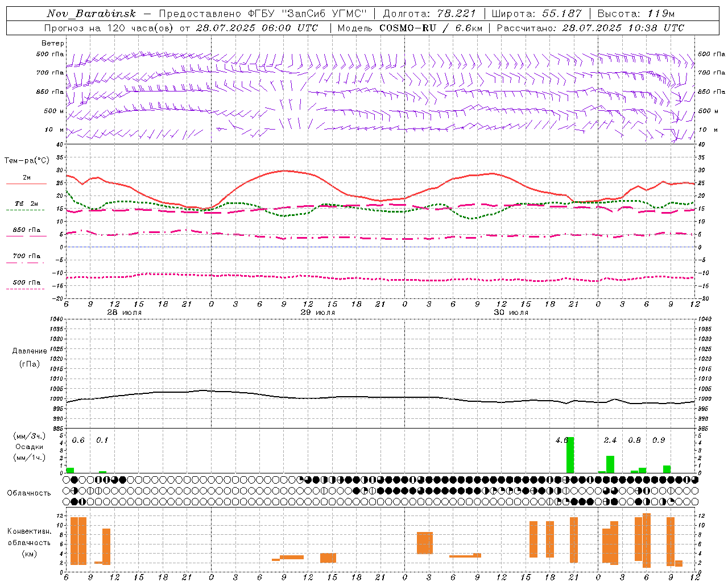Click the 28 июля date label
Viewport: 728px width, 582px height.
[125, 313]
